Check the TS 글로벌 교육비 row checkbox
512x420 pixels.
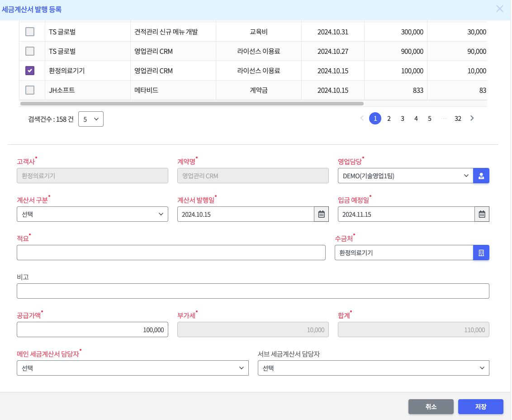pyautogui.click(x=30, y=32)
